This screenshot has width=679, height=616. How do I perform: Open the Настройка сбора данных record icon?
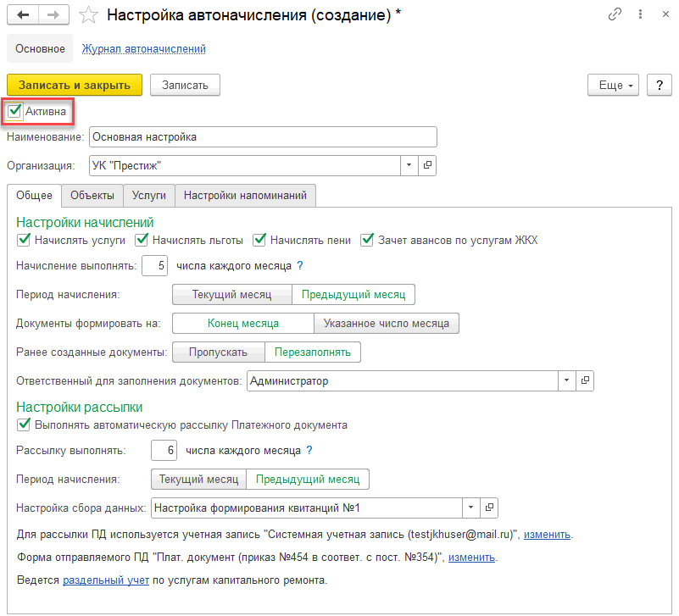(x=489, y=508)
